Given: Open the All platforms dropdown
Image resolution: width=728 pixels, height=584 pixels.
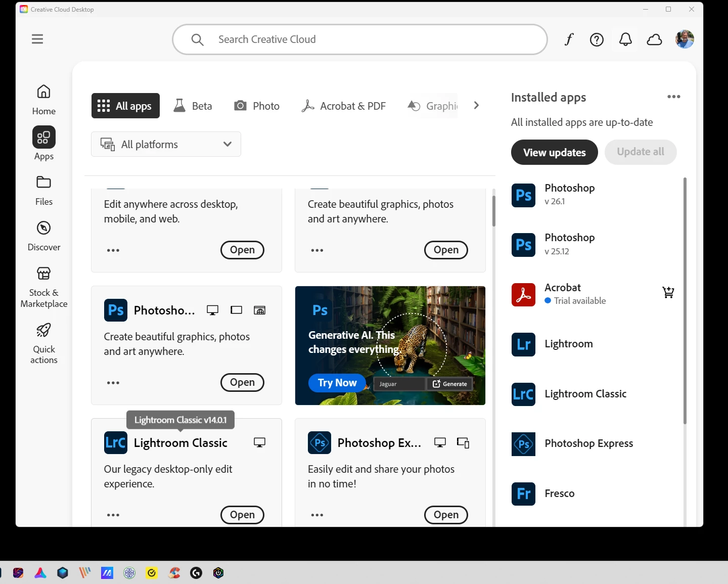Looking at the screenshot, I should point(166,144).
